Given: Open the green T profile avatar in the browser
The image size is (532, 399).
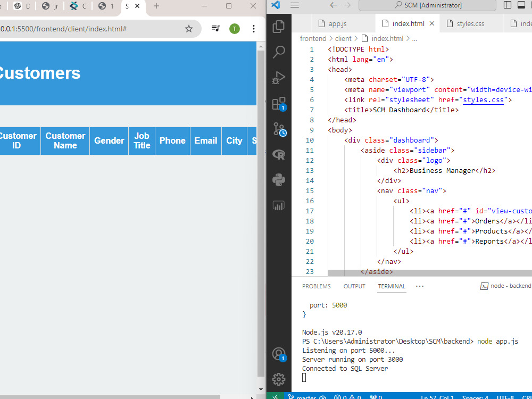Looking at the screenshot, I should [235, 29].
